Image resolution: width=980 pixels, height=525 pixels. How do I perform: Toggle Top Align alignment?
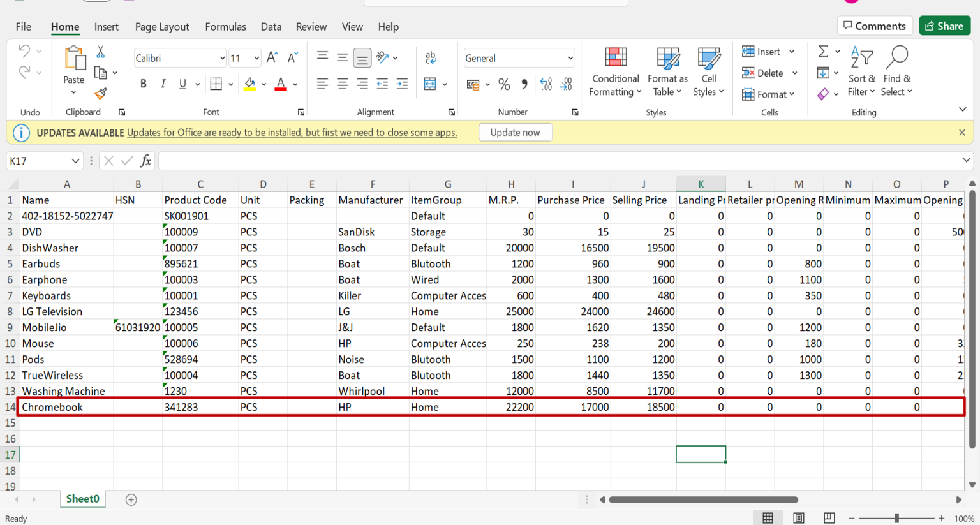[x=323, y=57]
